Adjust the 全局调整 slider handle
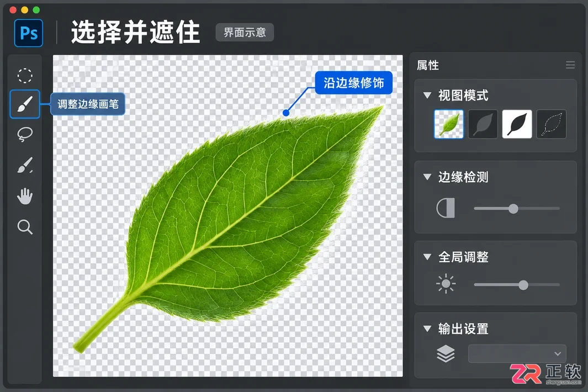This screenshot has width=588, height=392. (523, 285)
